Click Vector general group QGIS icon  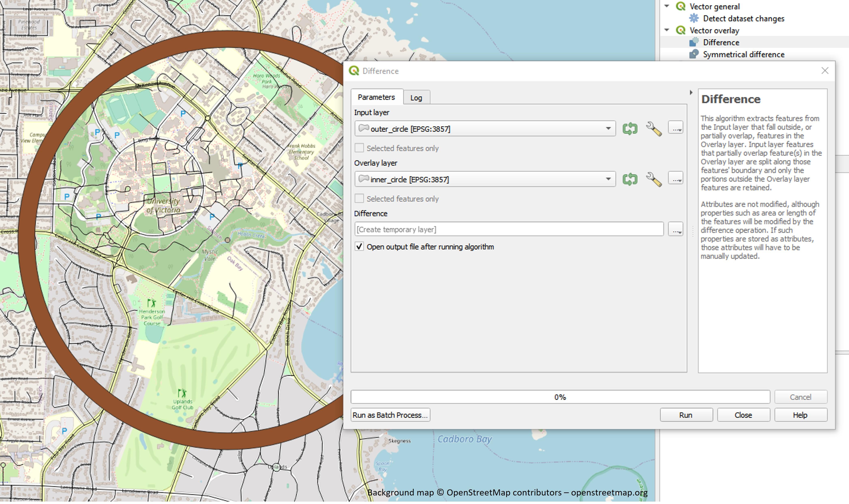point(681,6)
